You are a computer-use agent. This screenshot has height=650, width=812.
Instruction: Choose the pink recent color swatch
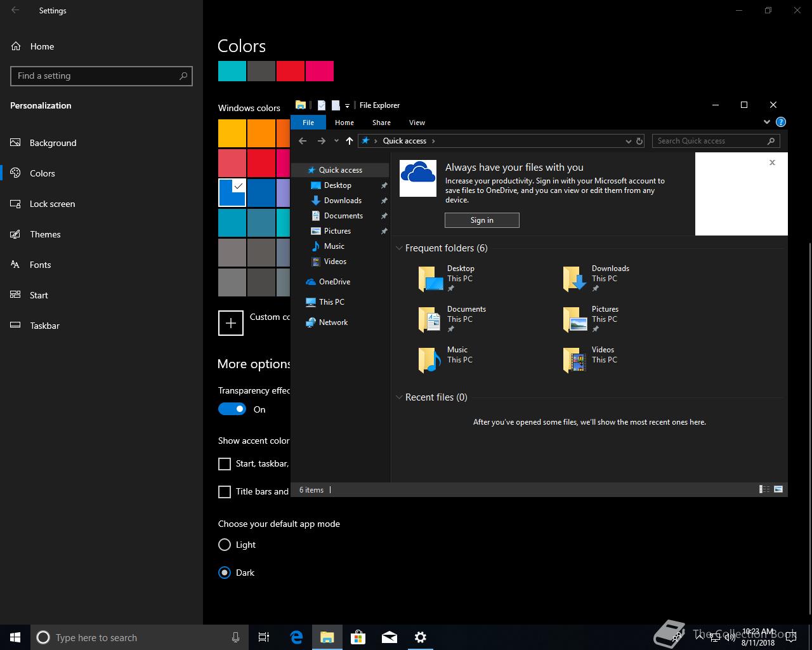pyautogui.click(x=320, y=71)
